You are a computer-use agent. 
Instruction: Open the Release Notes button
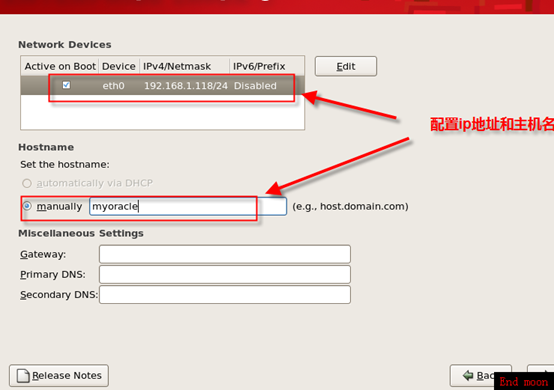point(59,376)
